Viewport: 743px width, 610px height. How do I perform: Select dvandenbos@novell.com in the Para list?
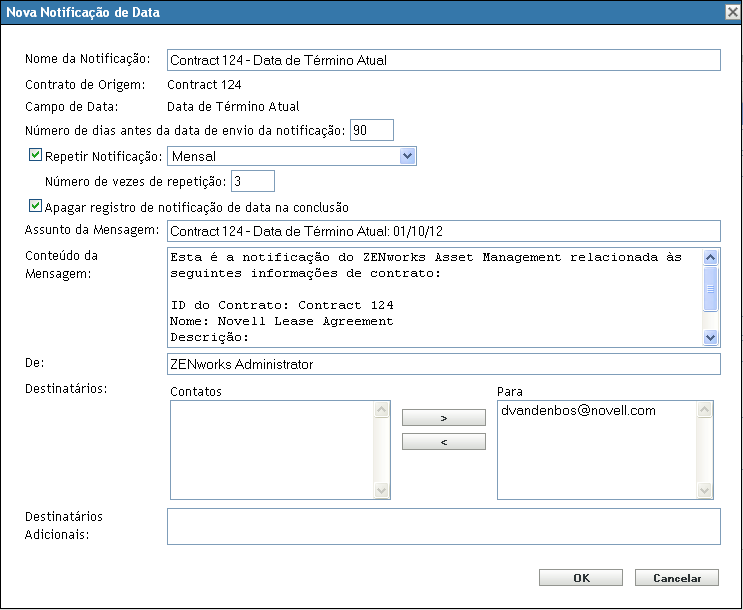576,411
